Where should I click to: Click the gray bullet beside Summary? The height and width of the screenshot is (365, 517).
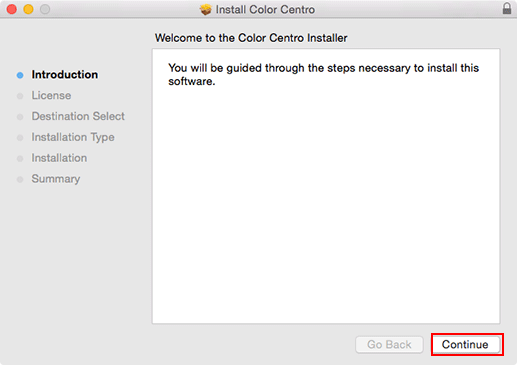[x=20, y=179]
